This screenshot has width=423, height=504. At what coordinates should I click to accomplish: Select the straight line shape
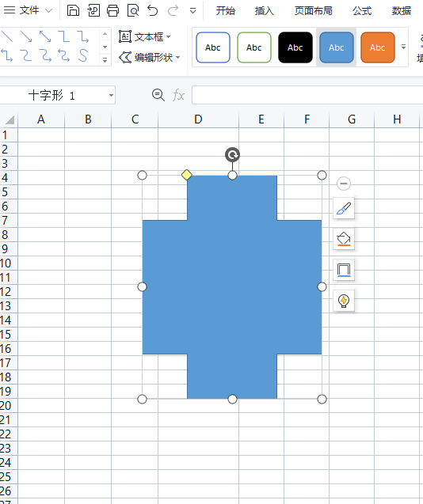pos(7,36)
